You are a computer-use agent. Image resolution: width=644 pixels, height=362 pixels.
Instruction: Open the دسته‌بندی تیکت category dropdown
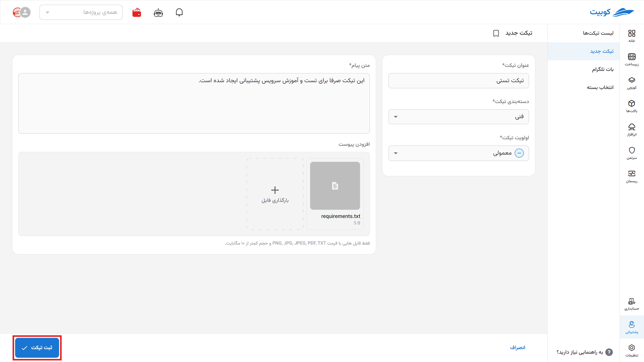pyautogui.click(x=459, y=117)
